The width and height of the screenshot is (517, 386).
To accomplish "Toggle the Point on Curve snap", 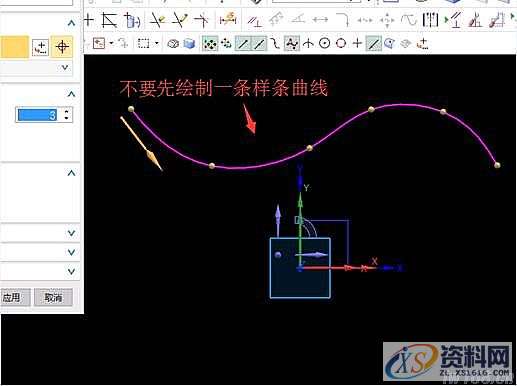I will coord(374,44).
